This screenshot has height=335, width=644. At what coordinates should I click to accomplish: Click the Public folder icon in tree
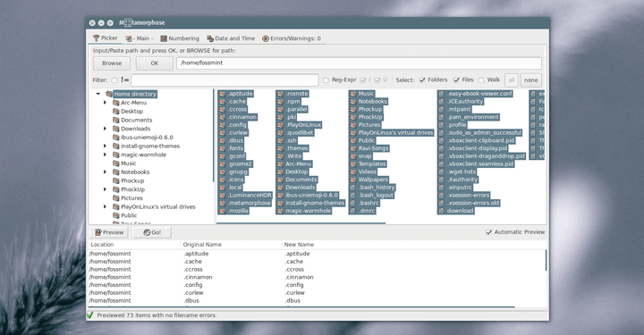click(x=115, y=215)
